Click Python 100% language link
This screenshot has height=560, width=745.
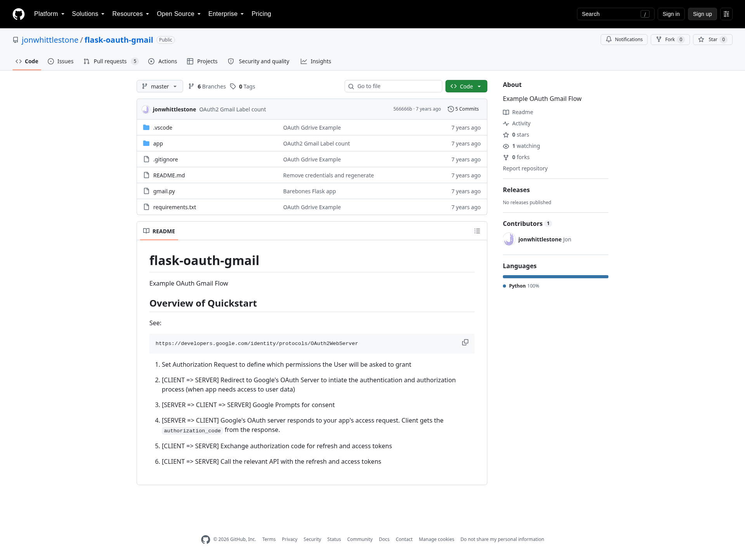point(521,286)
